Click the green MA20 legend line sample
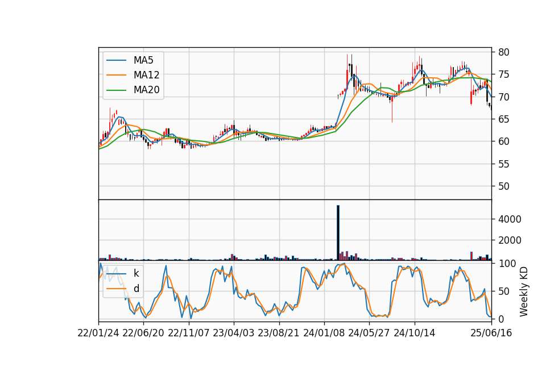 coord(116,90)
